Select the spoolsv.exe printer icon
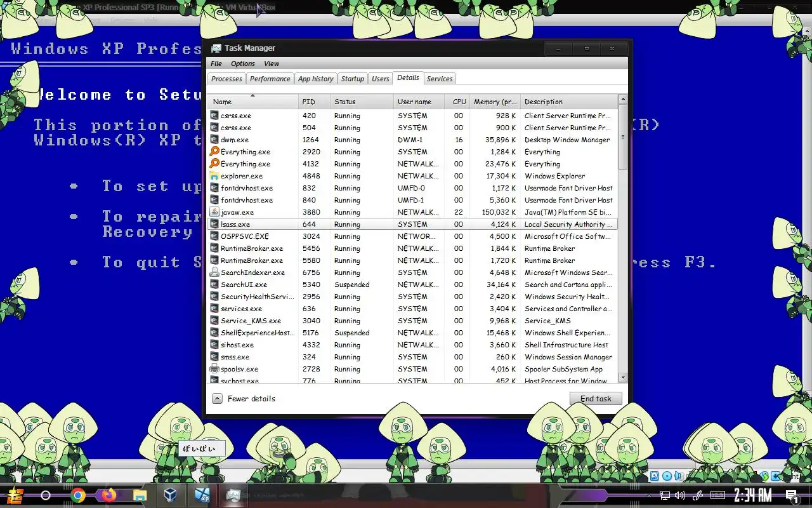 point(214,369)
